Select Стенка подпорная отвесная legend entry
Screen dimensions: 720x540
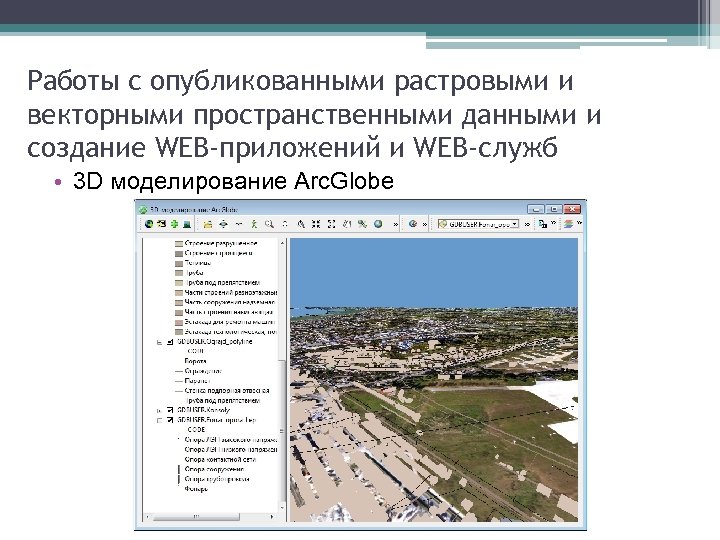pyautogui.click(x=227, y=391)
